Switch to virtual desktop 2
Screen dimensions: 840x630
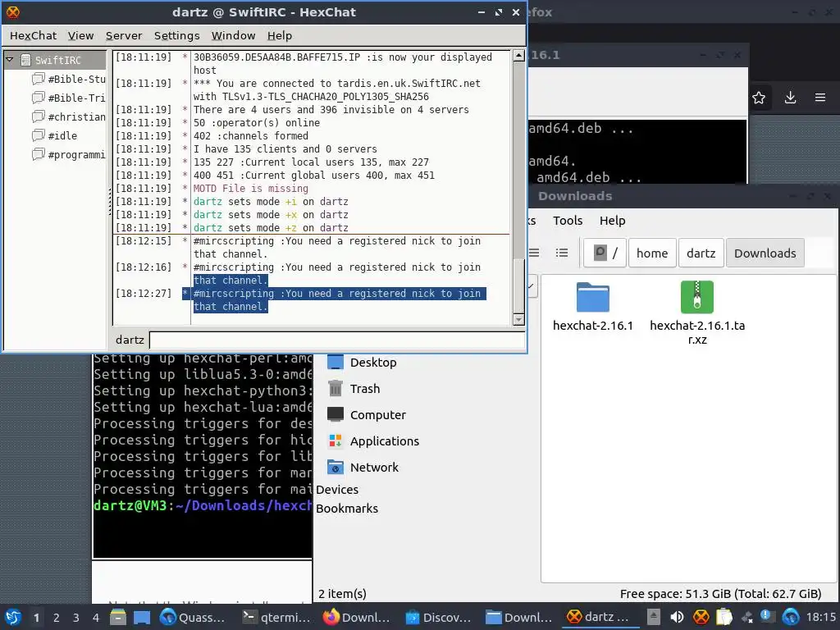point(57,618)
